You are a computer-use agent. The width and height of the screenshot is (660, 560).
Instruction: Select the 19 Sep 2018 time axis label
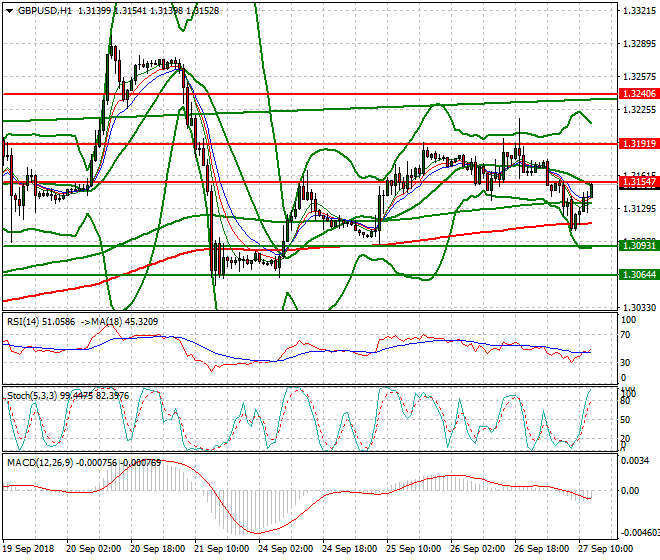29,549
